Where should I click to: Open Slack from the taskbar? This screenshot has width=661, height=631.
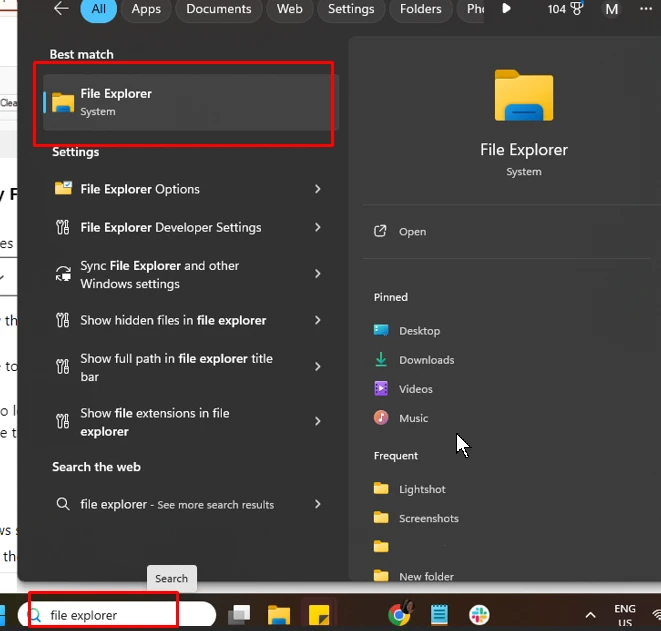click(x=479, y=615)
